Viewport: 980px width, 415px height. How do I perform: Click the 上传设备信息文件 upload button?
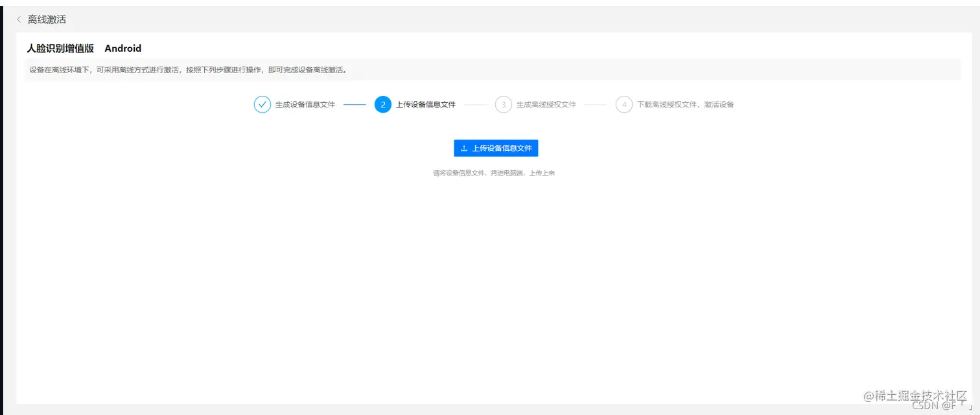click(x=496, y=148)
